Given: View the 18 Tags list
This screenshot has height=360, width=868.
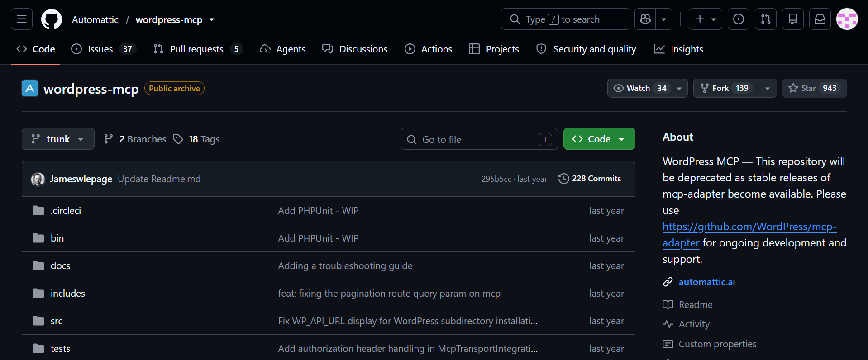Looking at the screenshot, I should pos(196,139).
